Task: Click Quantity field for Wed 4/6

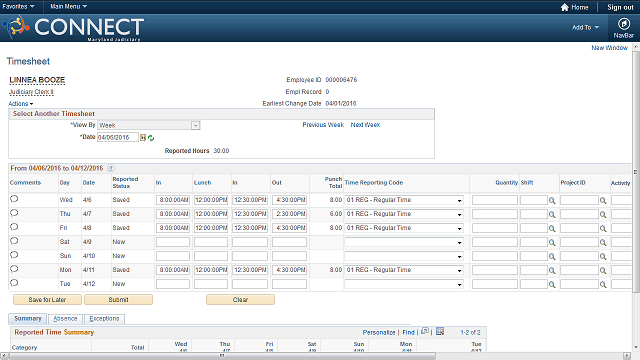Action: pyautogui.click(x=495, y=200)
